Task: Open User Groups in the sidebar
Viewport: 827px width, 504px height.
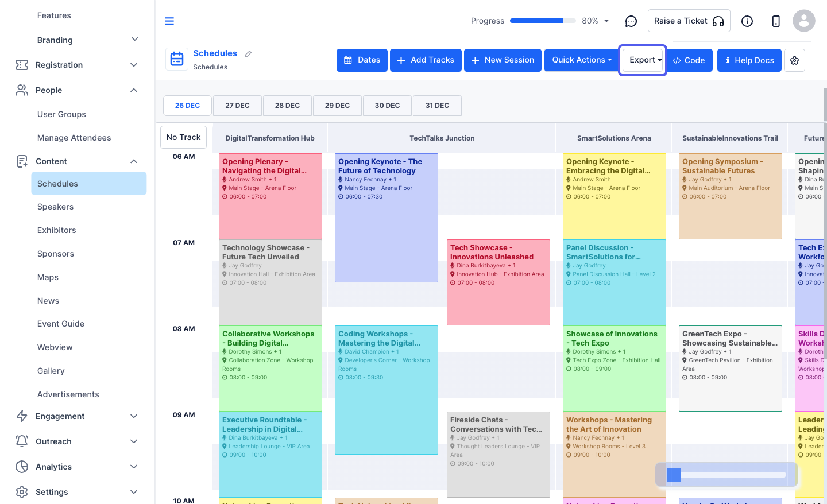Action: click(61, 114)
